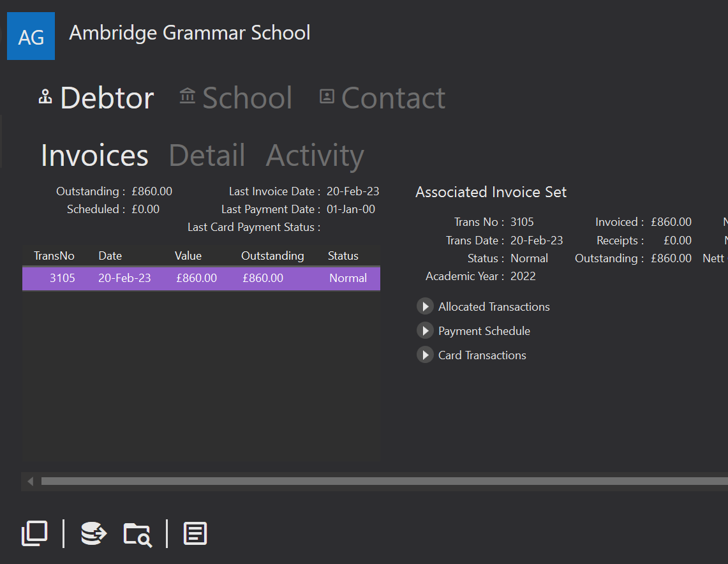The width and height of the screenshot is (728, 564).
Task: Click the Trans No value 3105 in invoice set
Action: tap(522, 222)
